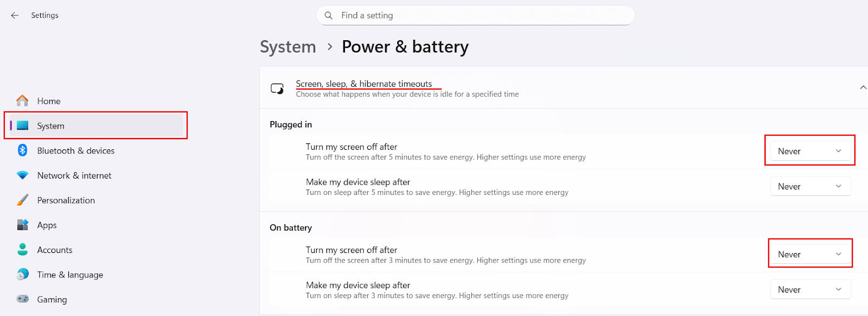The width and height of the screenshot is (868, 316).
Task: Click the Settings title in the top bar
Action: coord(44,15)
